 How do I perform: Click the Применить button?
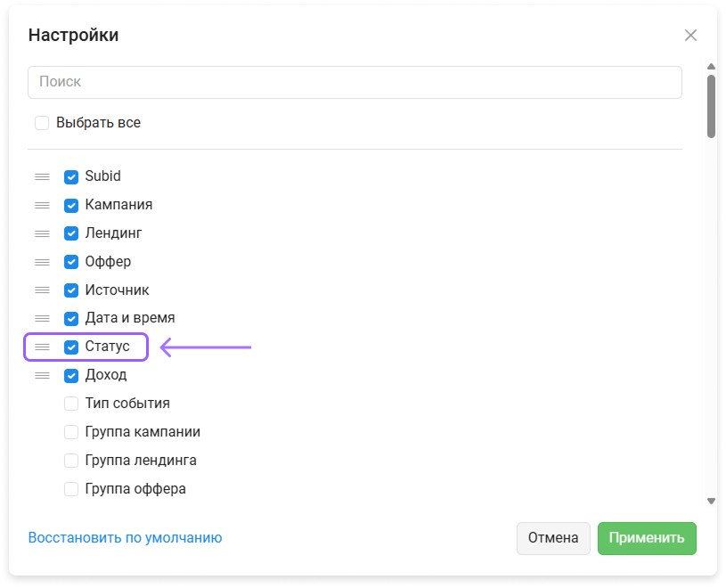tap(647, 538)
